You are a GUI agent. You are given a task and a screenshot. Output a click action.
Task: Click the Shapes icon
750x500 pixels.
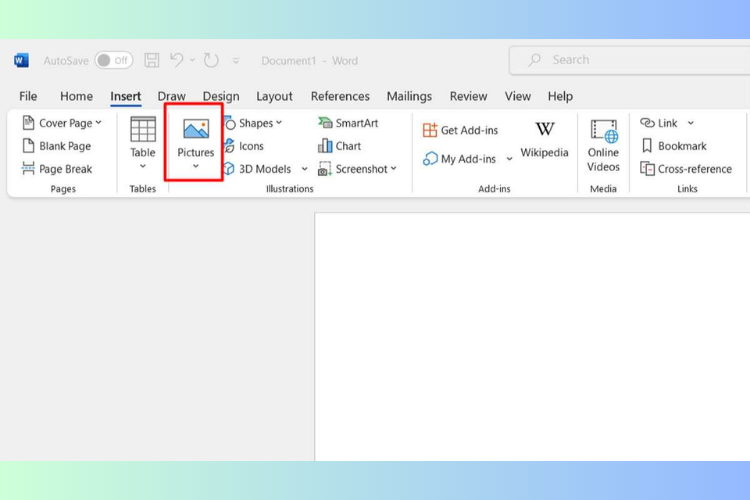tap(230, 122)
